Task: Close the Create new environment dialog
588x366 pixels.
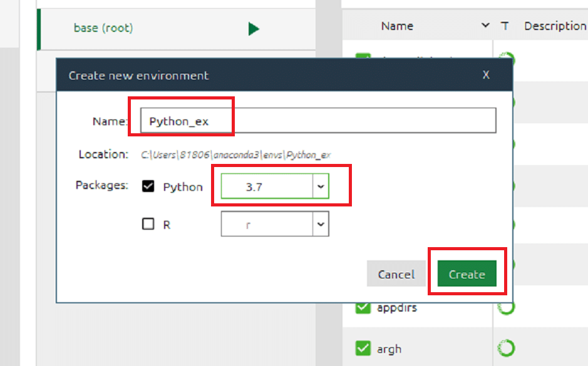Action: 486,75
